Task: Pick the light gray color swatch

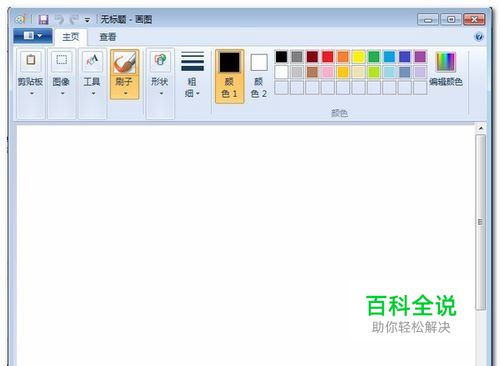Action: (297, 72)
